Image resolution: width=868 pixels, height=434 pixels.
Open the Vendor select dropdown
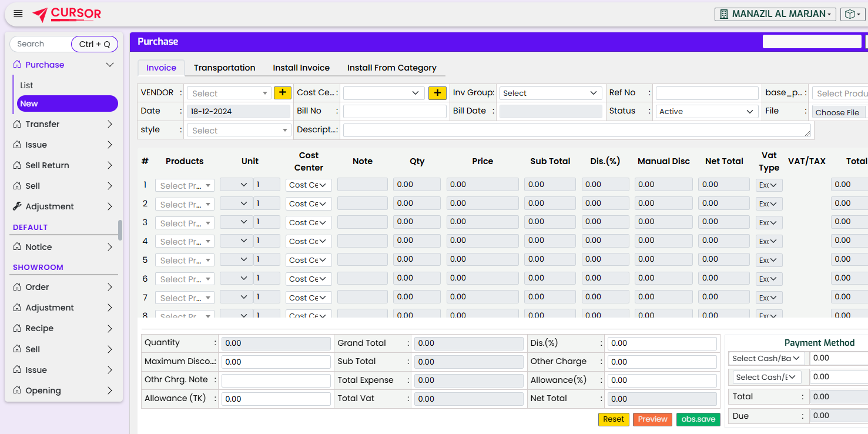229,93
